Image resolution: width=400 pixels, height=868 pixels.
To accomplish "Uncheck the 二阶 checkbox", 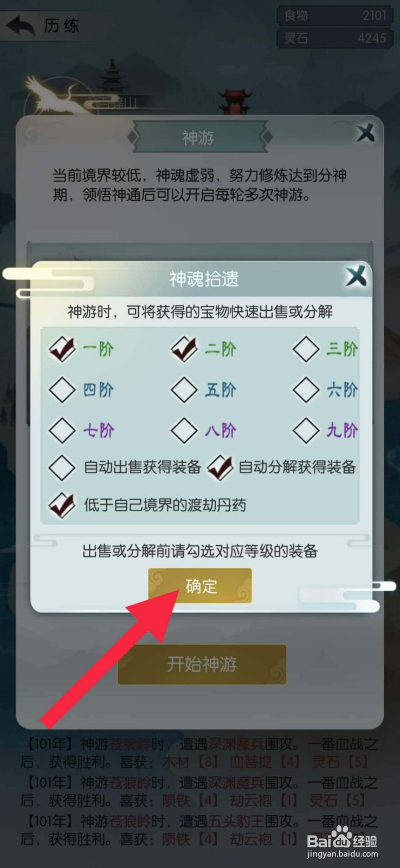I will tap(184, 349).
